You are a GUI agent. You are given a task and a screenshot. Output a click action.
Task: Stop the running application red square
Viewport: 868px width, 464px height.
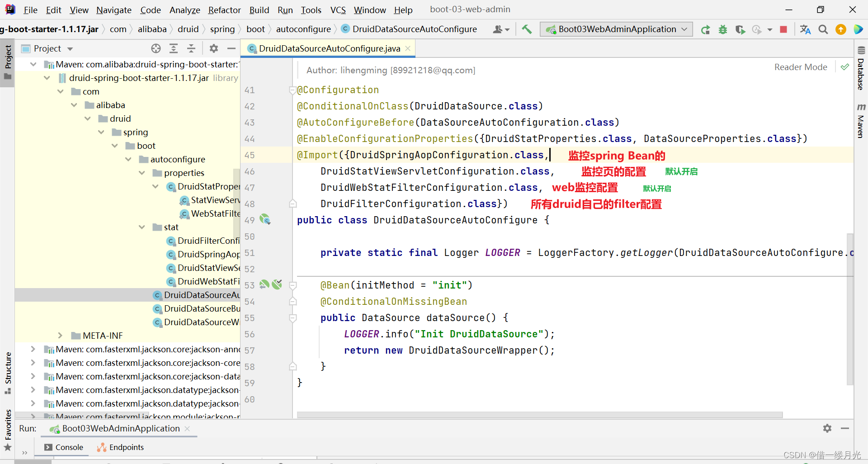click(x=783, y=30)
